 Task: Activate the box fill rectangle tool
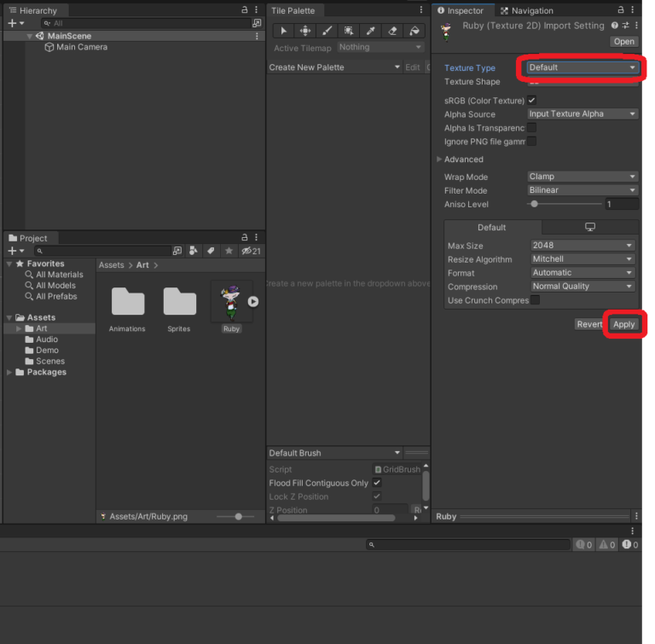coord(349,31)
